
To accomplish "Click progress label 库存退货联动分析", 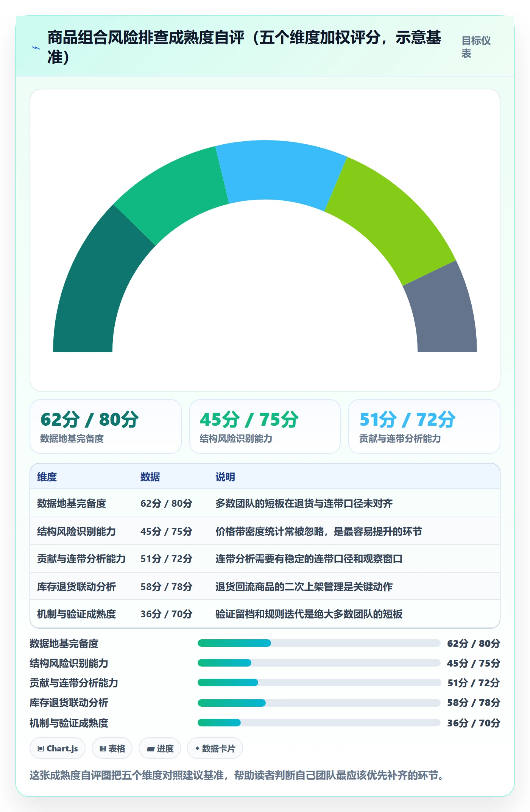I will coord(69,703).
